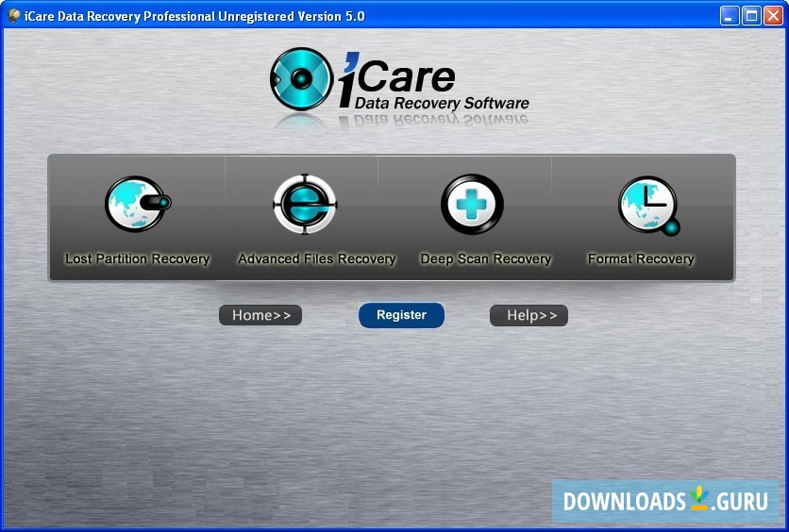Select the "Advanced Files Recovery" label
The height and width of the screenshot is (532, 789).
coord(317,259)
